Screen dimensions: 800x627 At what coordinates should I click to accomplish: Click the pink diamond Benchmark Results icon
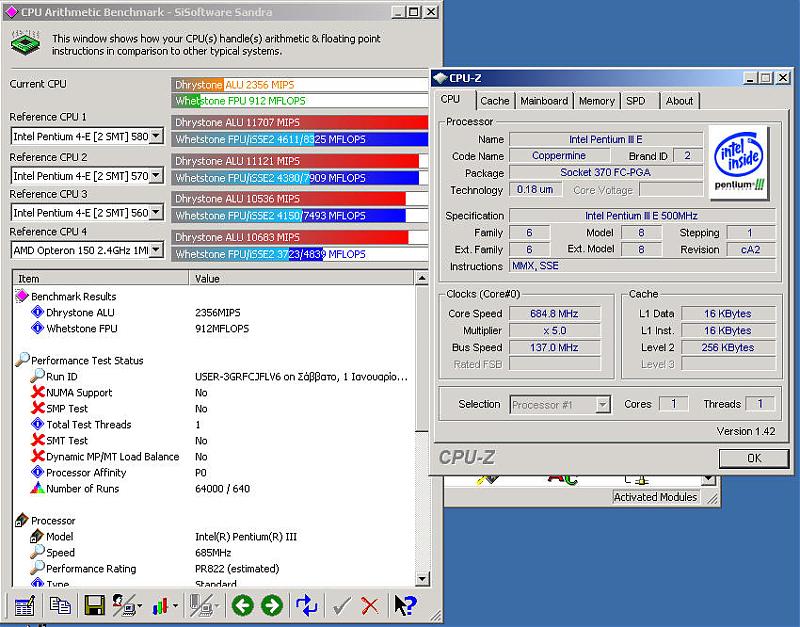pyautogui.click(x=22, y=296)
